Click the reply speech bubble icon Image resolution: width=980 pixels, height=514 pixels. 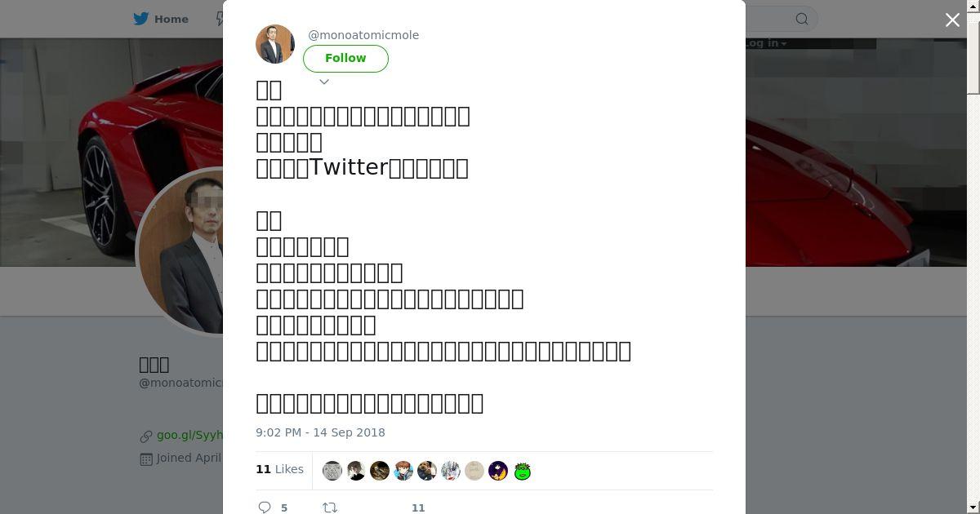coord(265,507)
